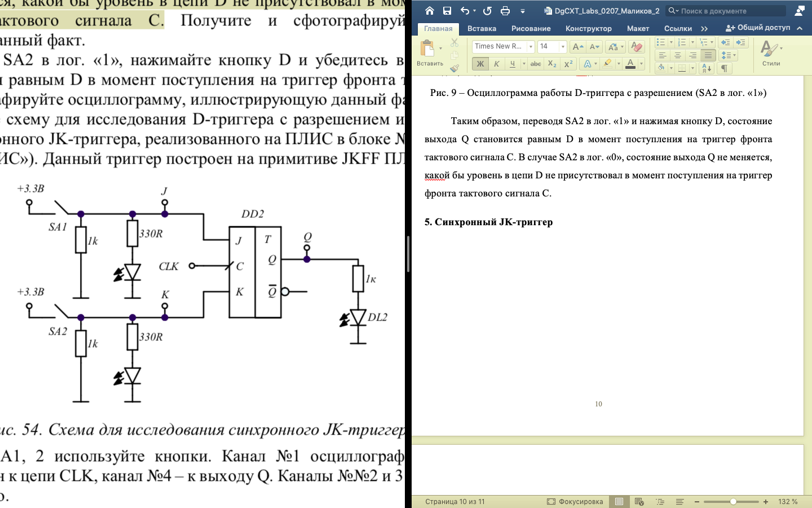Click the Страница 10 из 11 page indicator
Viewport: 812px width, 508px height.
point(455,501)
